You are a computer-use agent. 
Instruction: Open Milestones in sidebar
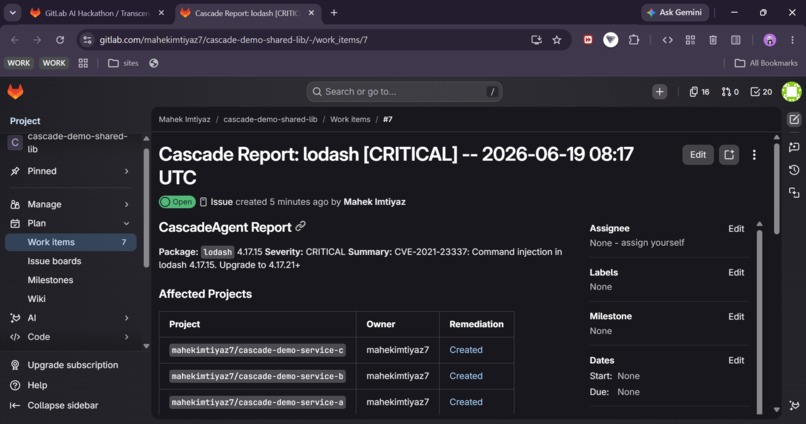point(50,280)
